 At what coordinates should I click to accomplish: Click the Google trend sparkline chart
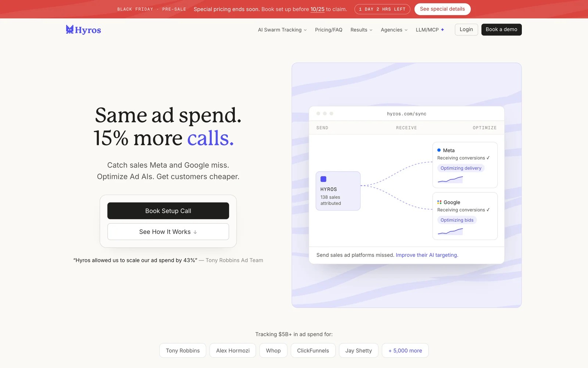tap(450, 231)
